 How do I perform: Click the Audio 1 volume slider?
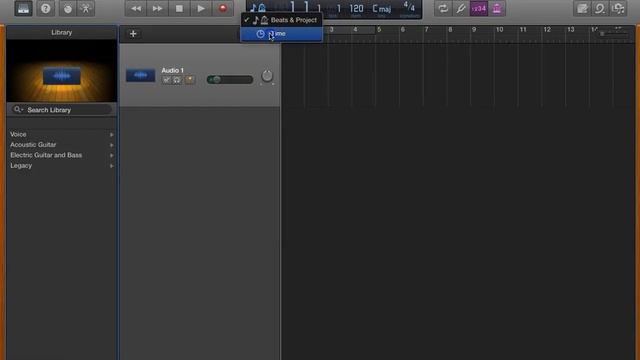230,80
